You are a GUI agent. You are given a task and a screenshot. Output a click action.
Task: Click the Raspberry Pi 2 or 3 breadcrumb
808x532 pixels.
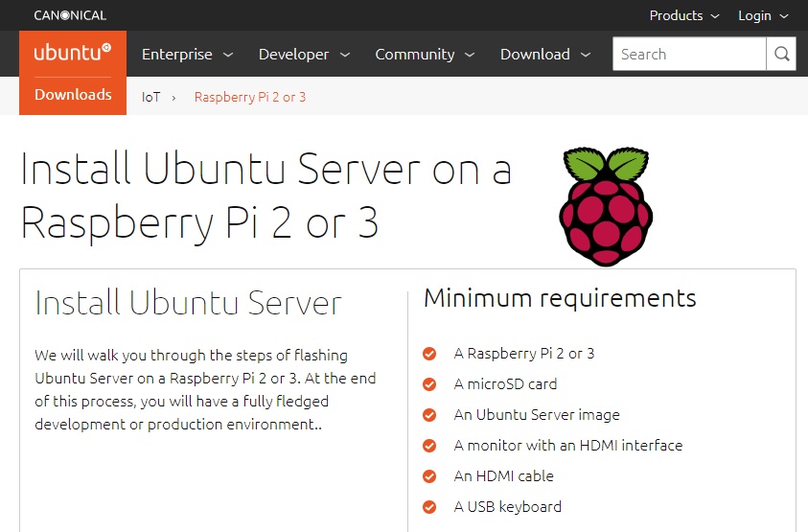coord(250,97)
